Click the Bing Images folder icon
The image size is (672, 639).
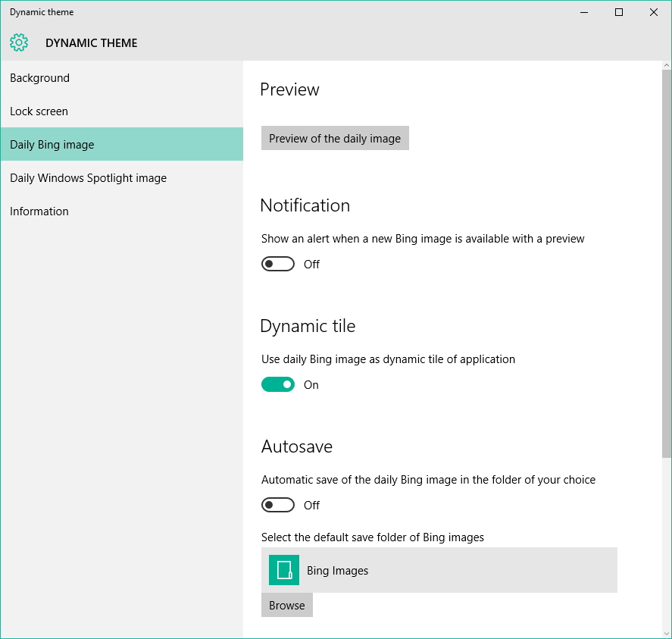283,570
